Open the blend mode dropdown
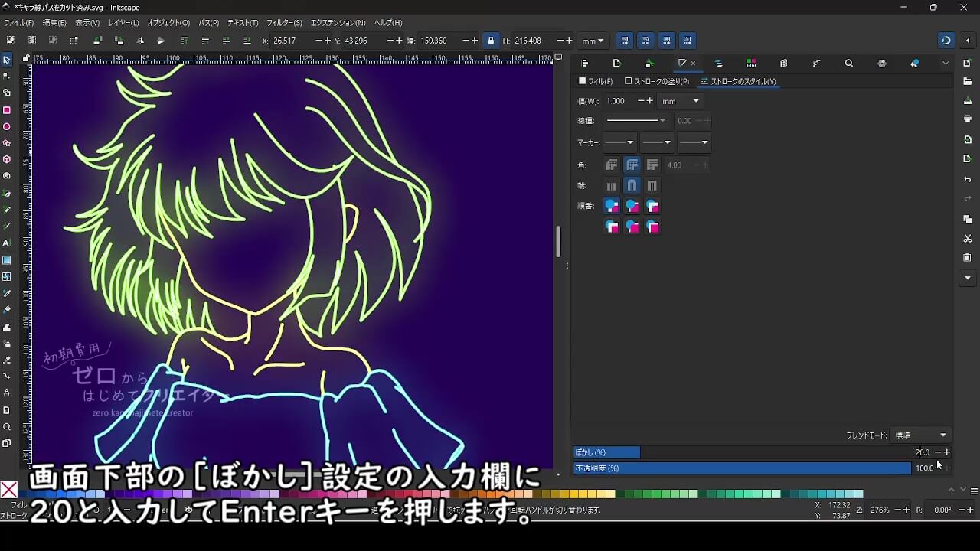The image size is (980, 551). (922, 435)
